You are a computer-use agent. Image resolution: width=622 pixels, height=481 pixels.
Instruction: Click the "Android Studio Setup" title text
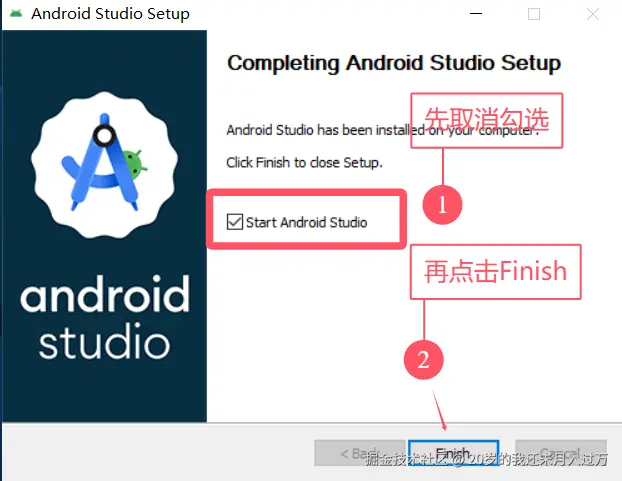click(x=110, y=14)
